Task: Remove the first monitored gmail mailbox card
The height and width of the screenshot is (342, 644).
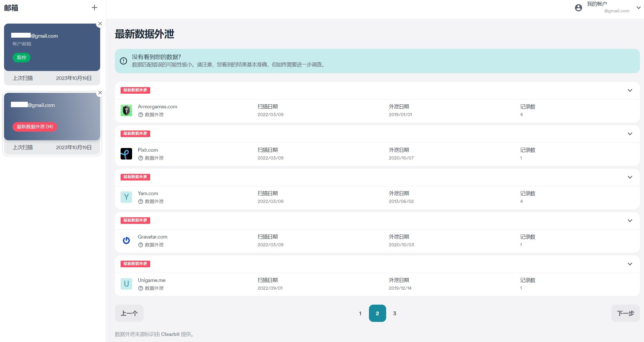Action: (x=100, y=24)
